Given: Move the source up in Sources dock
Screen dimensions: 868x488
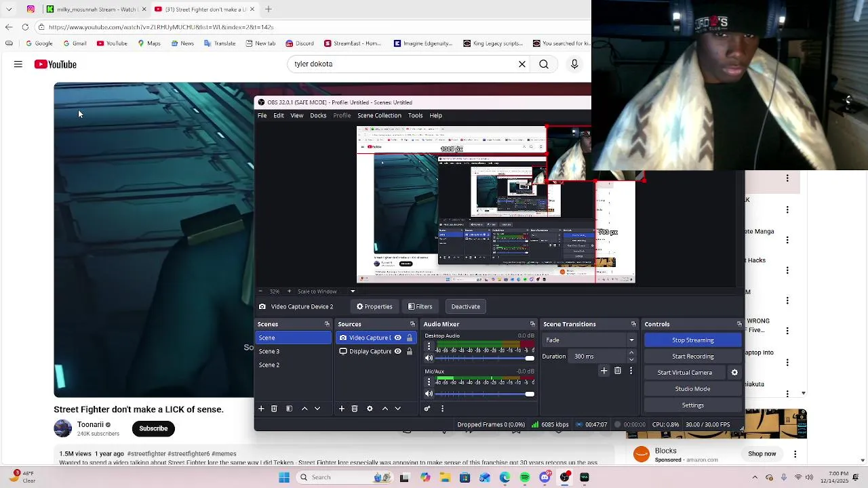Looking at the screenshot, I should pyautogui.click(x=385, y=409).
